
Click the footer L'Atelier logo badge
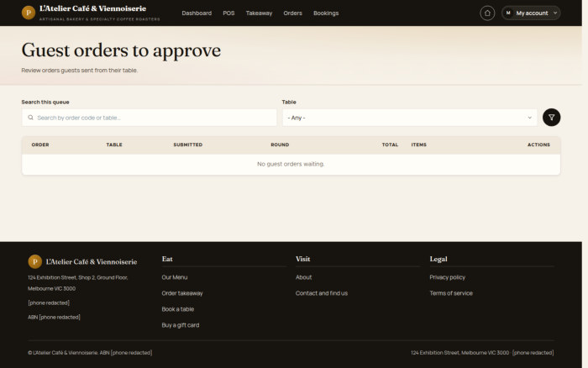pos(35,261)
